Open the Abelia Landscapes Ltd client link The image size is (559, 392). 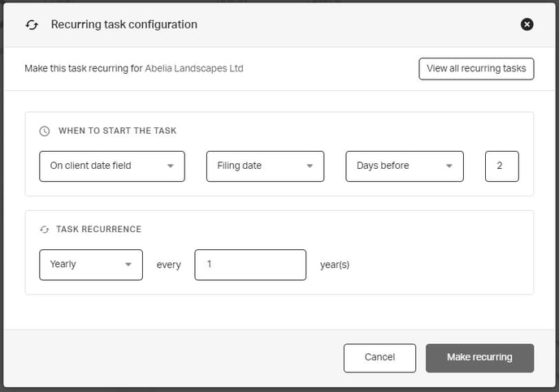(193, 68)
